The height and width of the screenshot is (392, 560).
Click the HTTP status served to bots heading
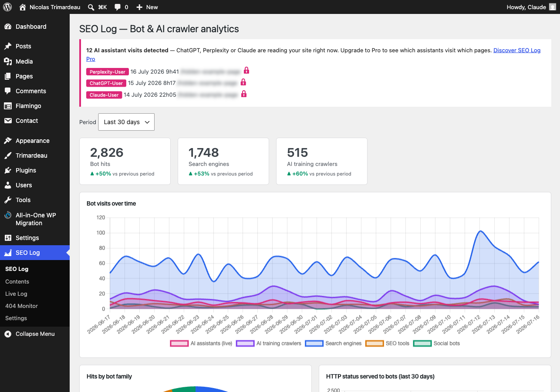tap(380, 376)
